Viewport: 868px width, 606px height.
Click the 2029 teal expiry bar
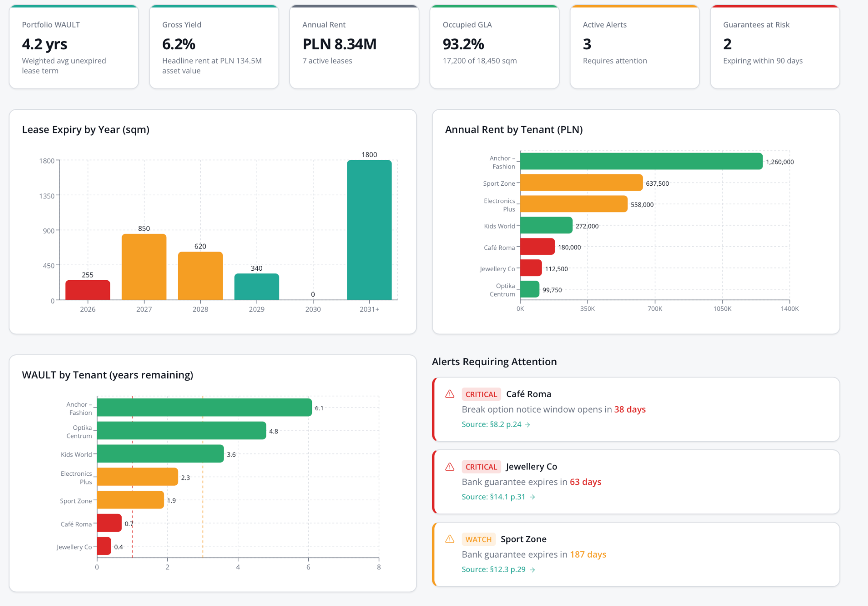(x=256, y=287)
